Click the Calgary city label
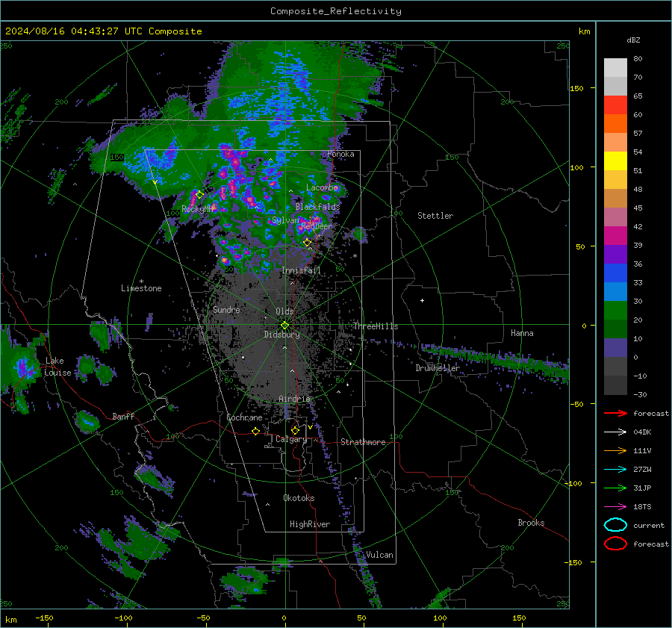This screenshot has height=628, width=672. pyautogui.click(x=291, y=439)
